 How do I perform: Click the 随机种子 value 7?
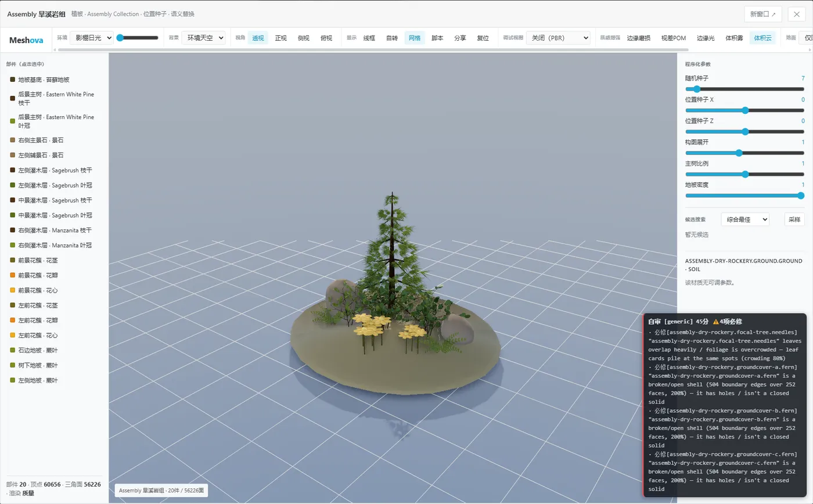pyautogui.click(x=803, y=78)
